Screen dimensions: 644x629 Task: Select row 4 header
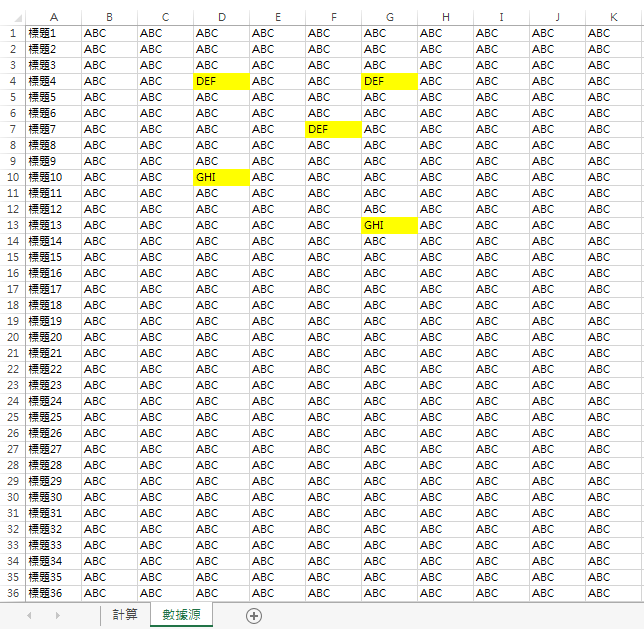(13, 81)
